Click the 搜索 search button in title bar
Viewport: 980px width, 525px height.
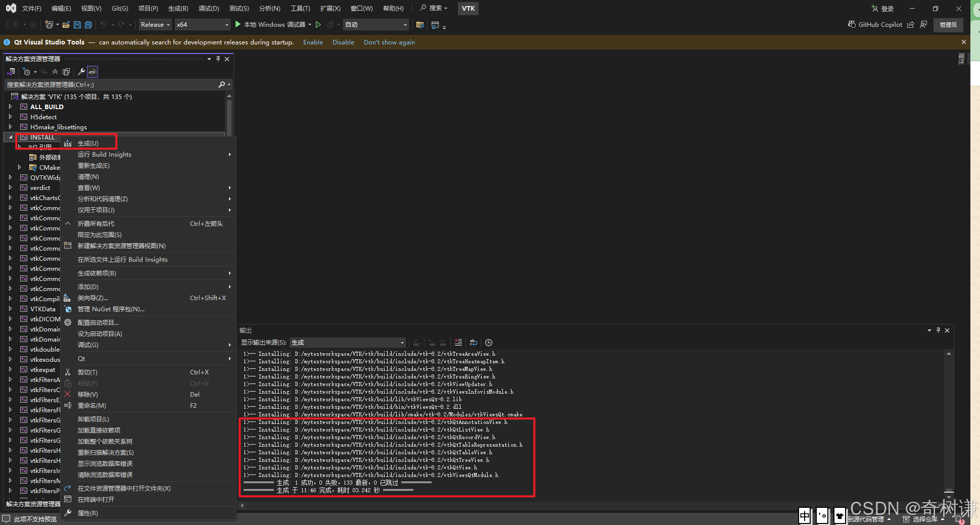pos(434,8)
